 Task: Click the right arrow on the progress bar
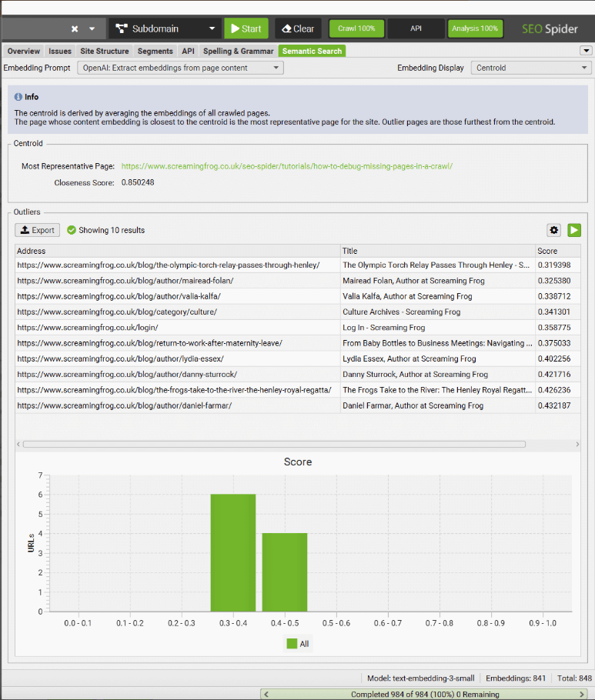(588, 694)
